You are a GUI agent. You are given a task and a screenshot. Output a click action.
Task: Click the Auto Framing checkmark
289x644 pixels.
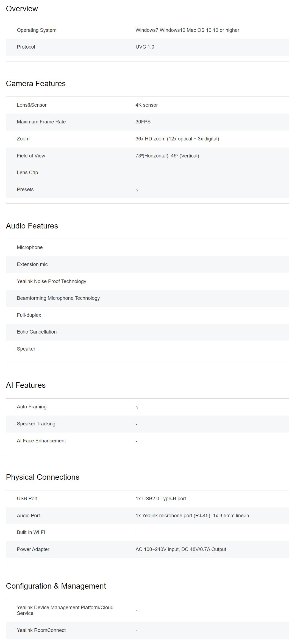(x=137, y=407)
